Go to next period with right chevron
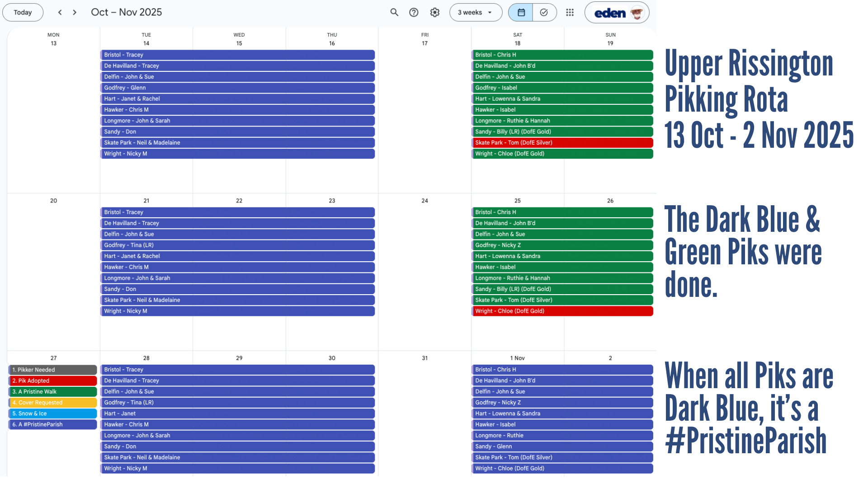Viewport: 868px width, 488px height. coord(75,12)
